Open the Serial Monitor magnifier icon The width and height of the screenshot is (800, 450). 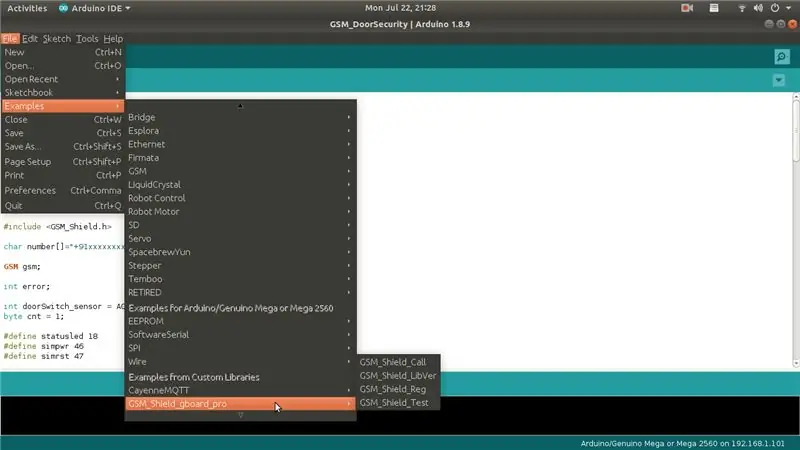[781, 57]
